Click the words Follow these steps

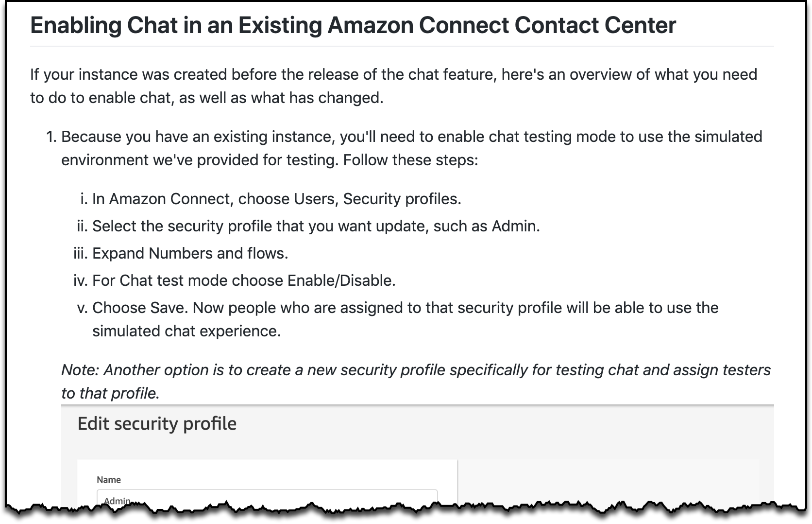coord(410,160)
